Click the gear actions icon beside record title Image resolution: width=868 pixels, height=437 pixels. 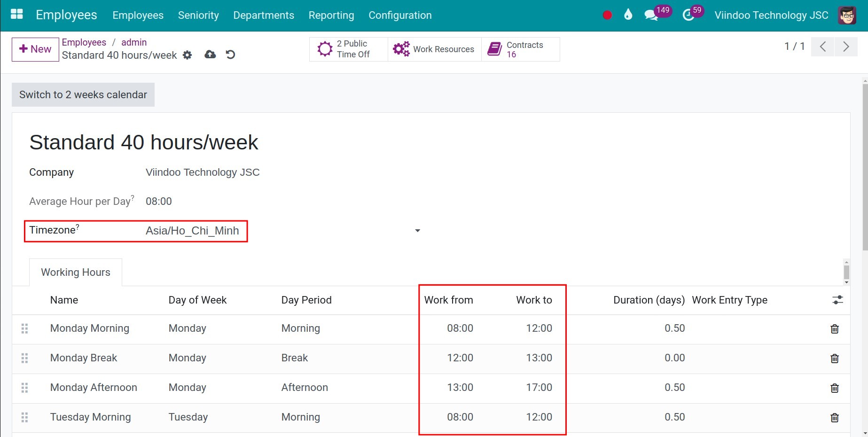[x=188, y=55]
